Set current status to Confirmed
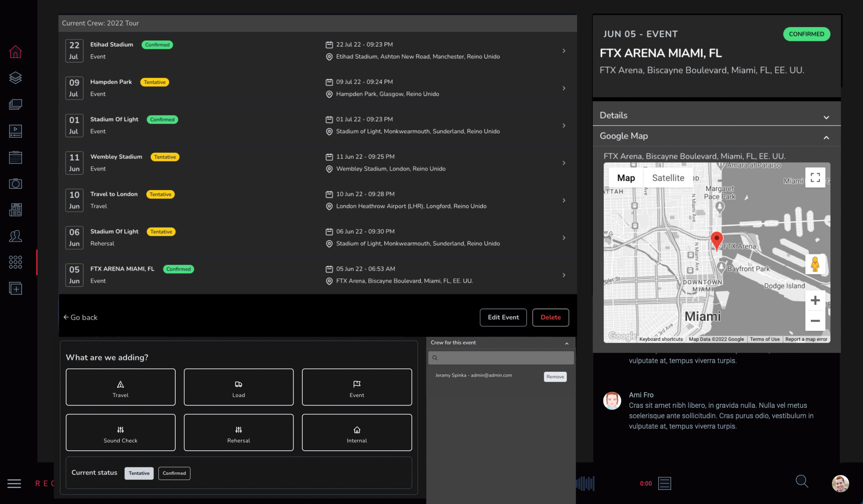The image size is (863, 504). click(174, 473)
